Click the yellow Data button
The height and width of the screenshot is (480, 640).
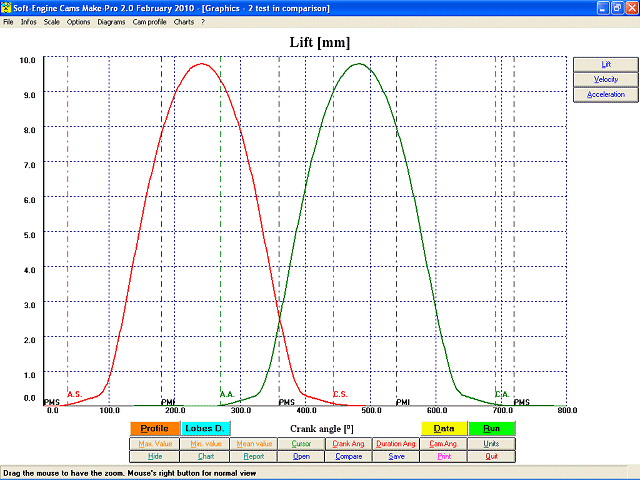(x=444, y=429)
